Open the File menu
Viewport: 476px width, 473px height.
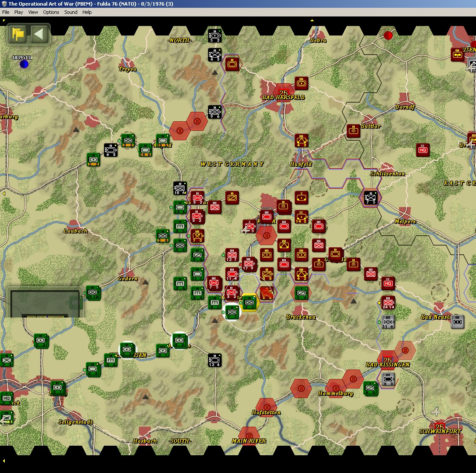click(6, 12)
